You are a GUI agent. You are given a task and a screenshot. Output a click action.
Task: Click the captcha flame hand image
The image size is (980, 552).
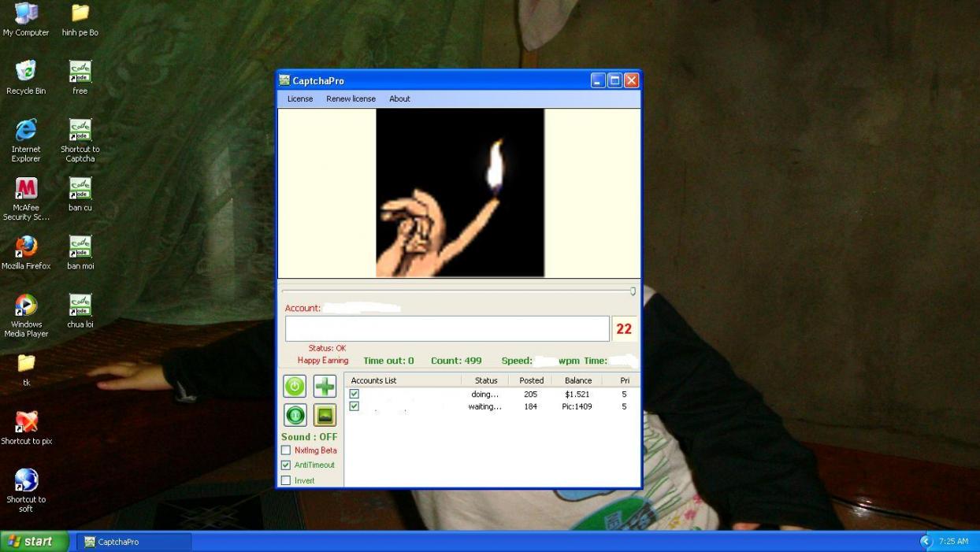tap(460, 193)
